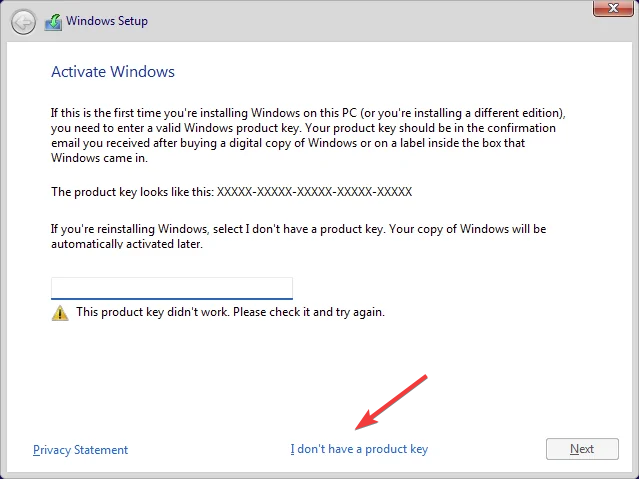Click the red arrow annotation
This screenshot has height=479, width=639.
click(396, 401)
